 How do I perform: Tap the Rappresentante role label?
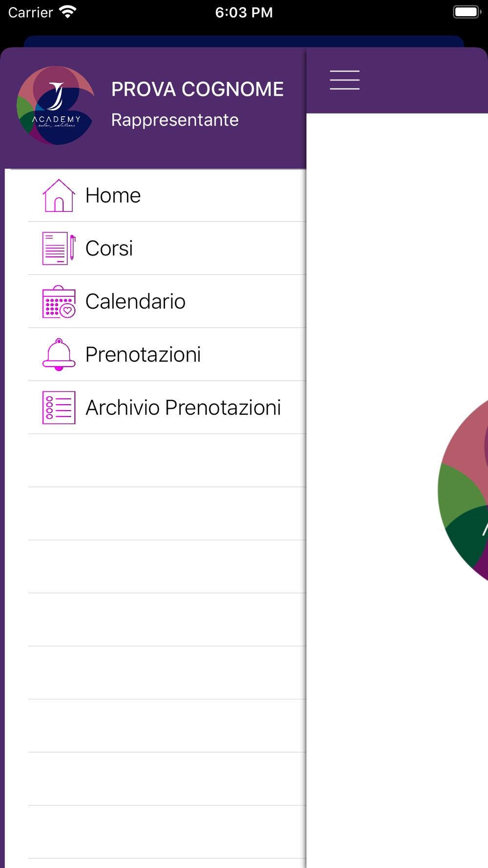tap(175, 120)
